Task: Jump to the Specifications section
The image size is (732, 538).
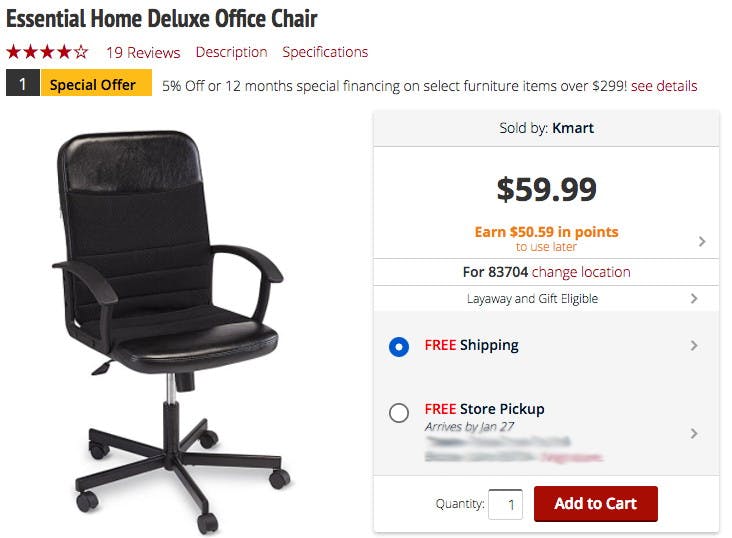Action: [325, 52]
